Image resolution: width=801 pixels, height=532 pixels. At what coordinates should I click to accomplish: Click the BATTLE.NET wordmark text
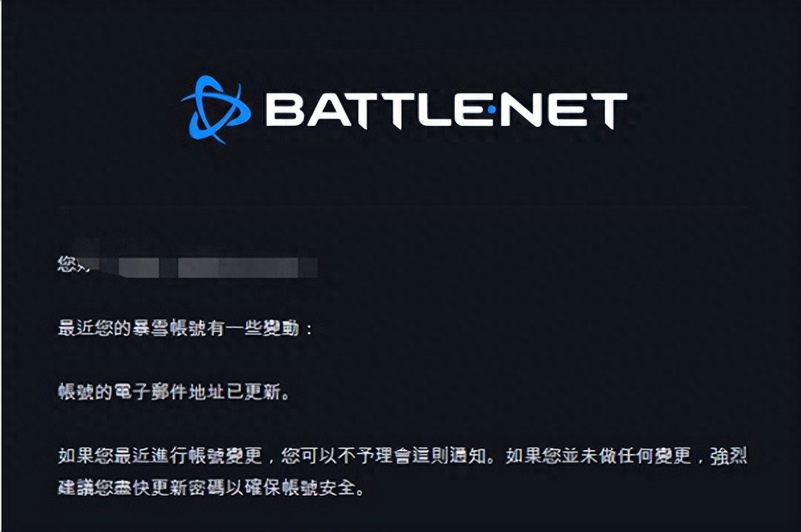pyautogui.click(x=446, y=111)
